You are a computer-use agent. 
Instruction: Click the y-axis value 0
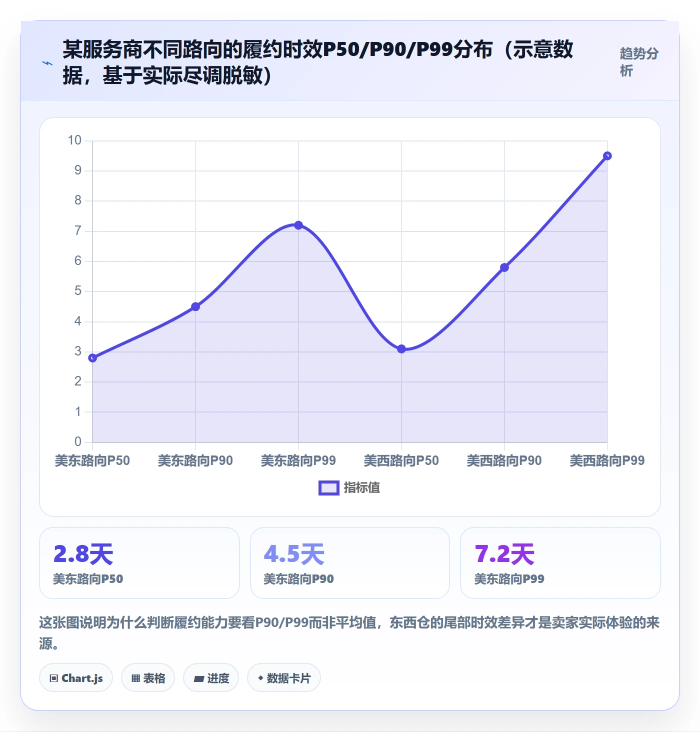click(78, 441)
